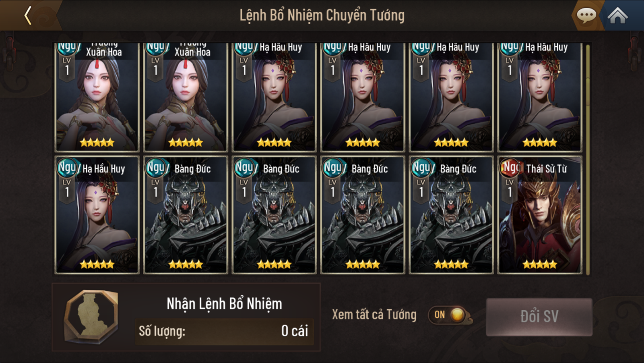
Task: Select the second Bàng Đức hero card
Action: point(274,215)
